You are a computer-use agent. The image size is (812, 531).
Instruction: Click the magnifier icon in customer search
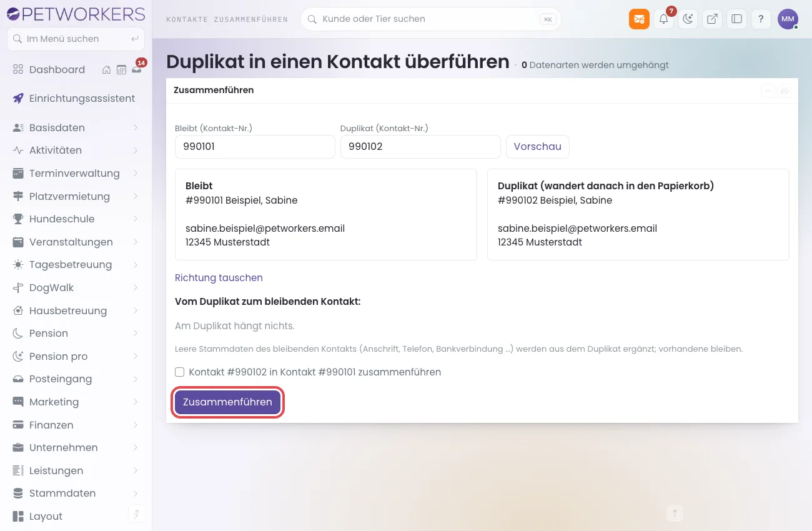[312, 19]
